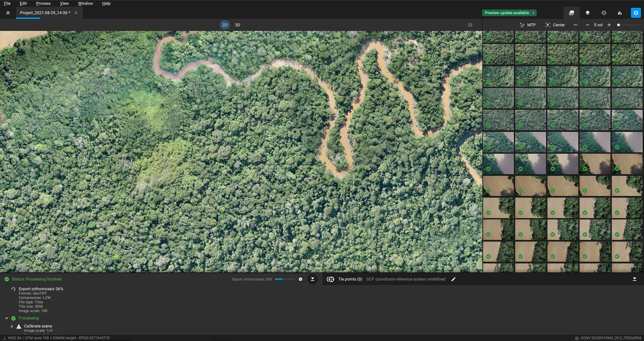The height and width of the screenshot is (341, 644).
Task: Expand the Calibrate scene step
Action: [12, 326]
